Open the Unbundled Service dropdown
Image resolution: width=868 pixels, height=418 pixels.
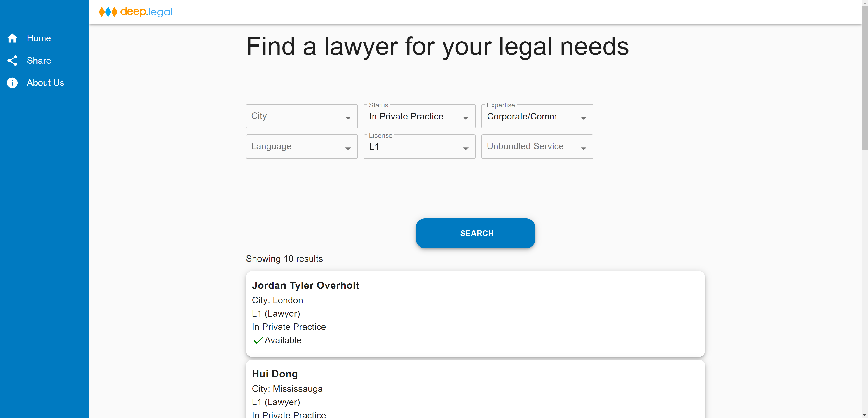click(537, 147)
